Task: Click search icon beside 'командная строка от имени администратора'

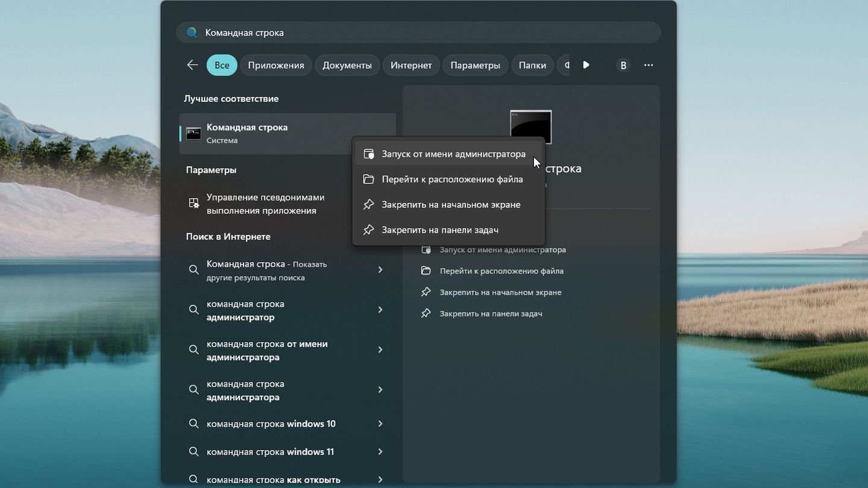Action: 193,349
